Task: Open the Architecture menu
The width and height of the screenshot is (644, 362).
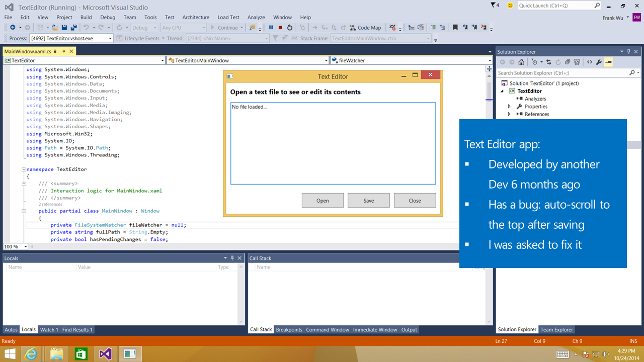Action: (x=196, y=17)
